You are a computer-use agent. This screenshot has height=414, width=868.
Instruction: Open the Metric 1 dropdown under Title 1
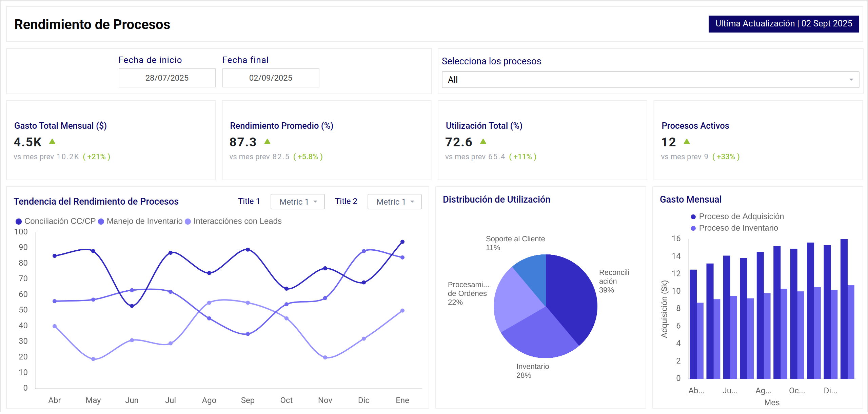297,201
